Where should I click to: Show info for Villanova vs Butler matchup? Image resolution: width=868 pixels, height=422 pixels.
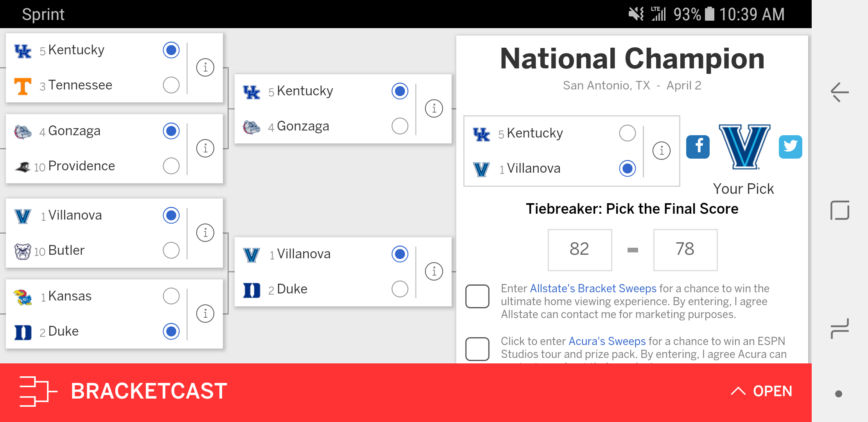coord(205,233)
